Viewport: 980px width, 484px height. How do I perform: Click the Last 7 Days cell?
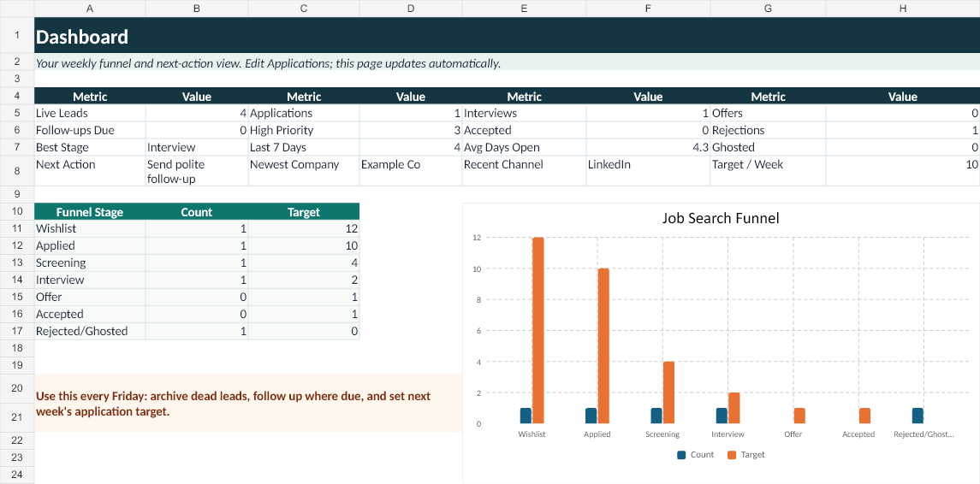[304, 147]
